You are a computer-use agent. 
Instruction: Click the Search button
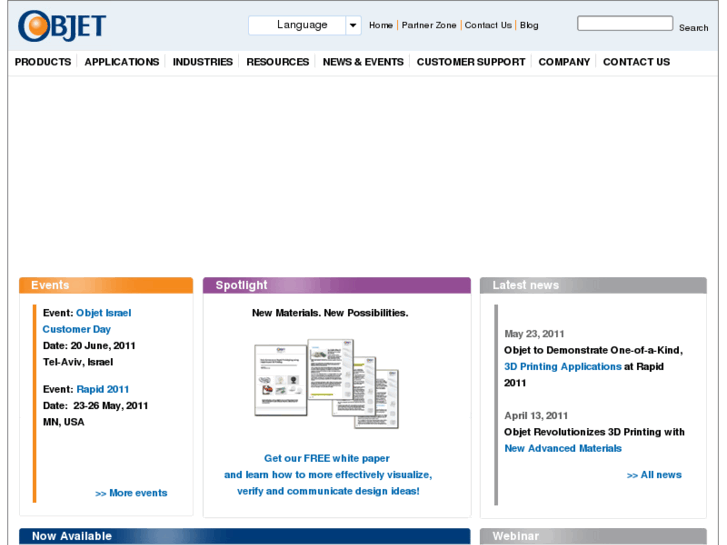(694, 28)
